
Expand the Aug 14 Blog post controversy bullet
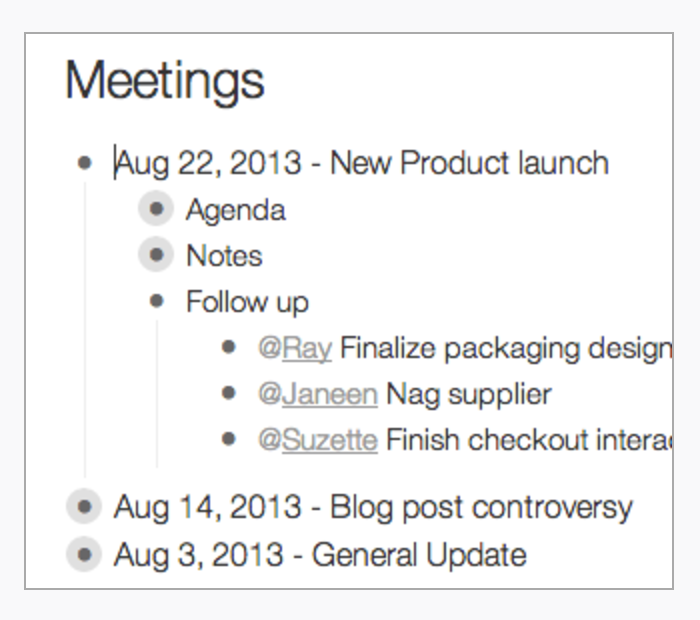click(x=84, y=507)
